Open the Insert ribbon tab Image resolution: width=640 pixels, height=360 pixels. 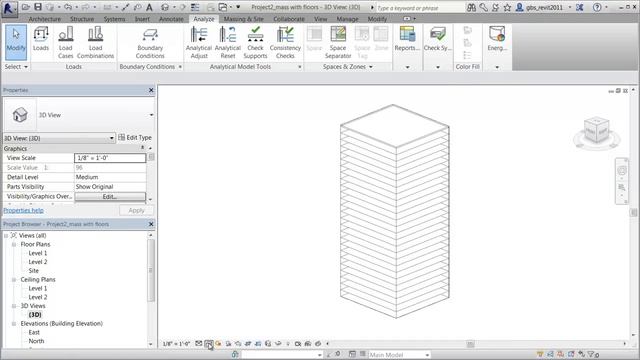click(x=142, y=19)
